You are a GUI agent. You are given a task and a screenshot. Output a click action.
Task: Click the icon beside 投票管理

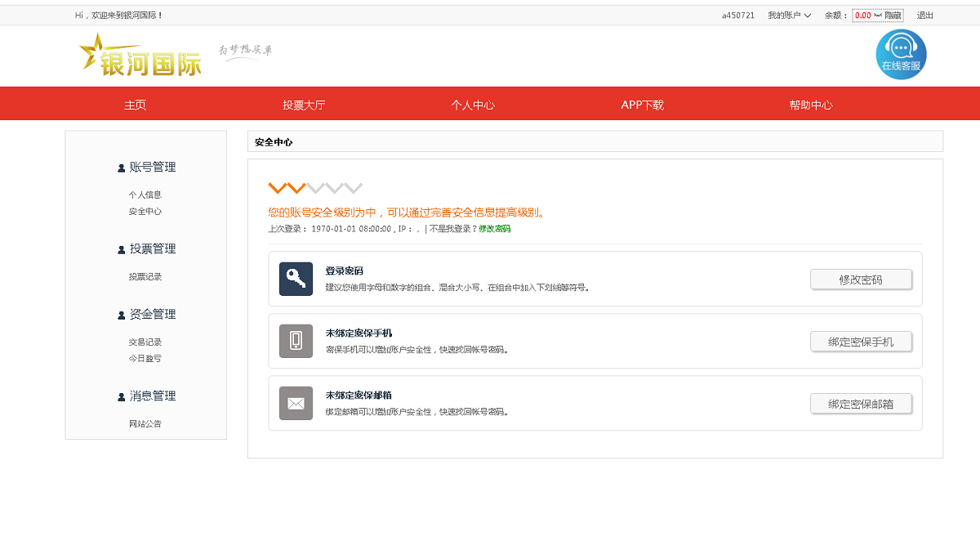tap(120, 248)
